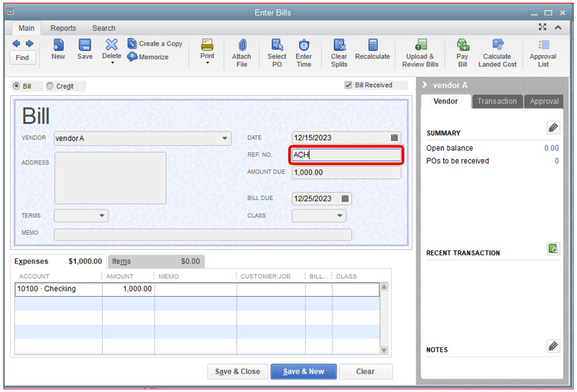Click the Pay Bill icon
The image size is (577, 392).
pos(462,46)
